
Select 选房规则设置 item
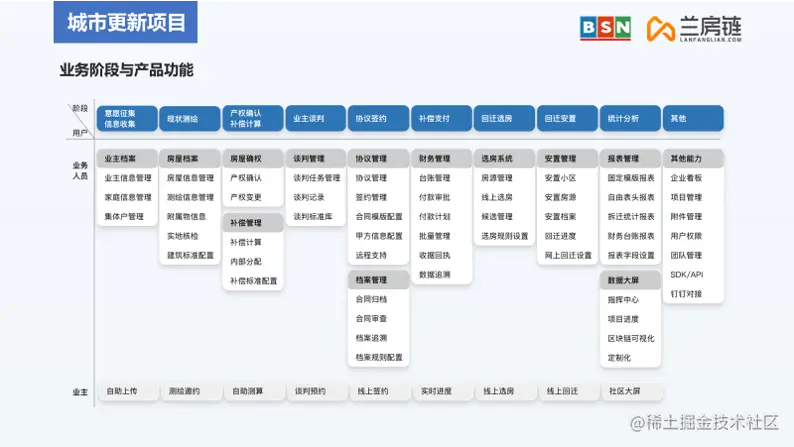click(x=505, y=236)
